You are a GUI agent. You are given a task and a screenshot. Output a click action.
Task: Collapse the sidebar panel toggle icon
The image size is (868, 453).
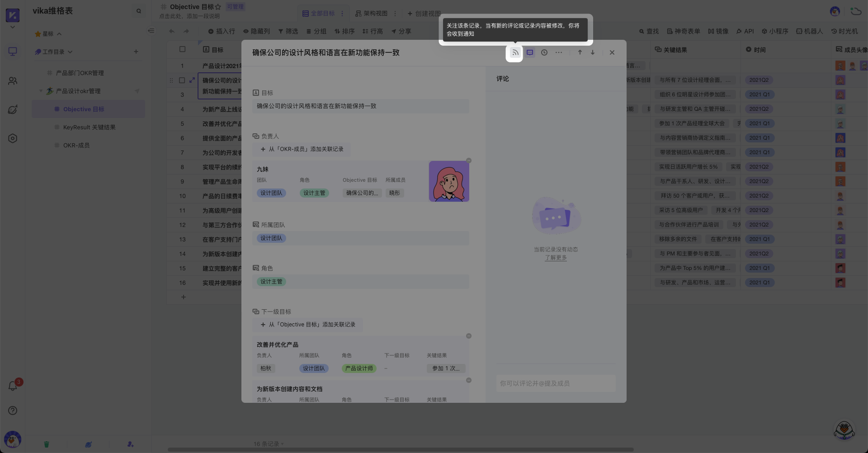(x=151, y=31)
